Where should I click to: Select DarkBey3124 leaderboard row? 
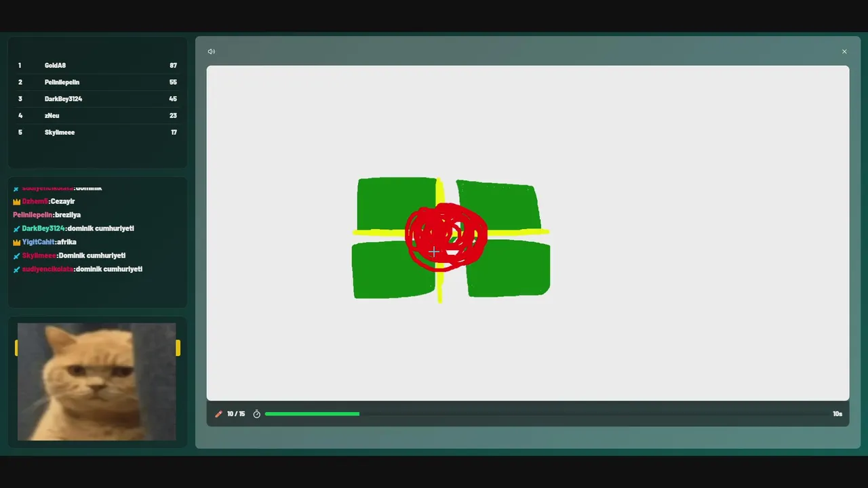point(98,99)
